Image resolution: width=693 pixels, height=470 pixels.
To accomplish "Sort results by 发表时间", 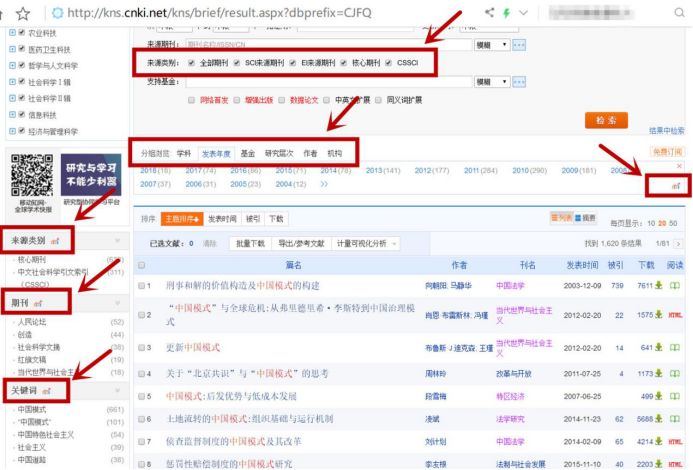I will coord(222,219).
